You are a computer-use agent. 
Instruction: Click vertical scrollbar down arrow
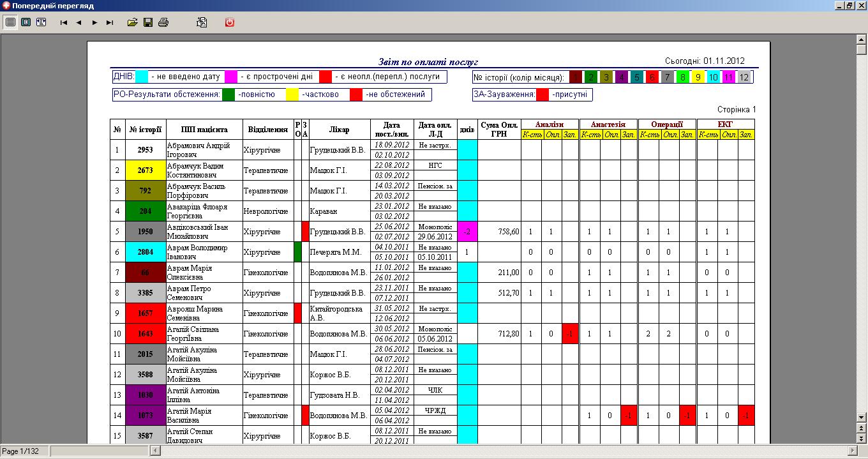861,417
